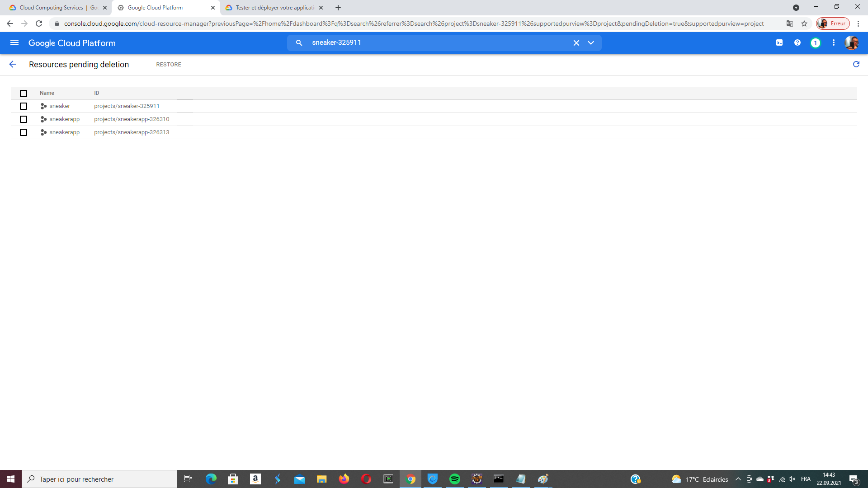Click the sneaker-325911 project ID link
The width and height of the screenshot is (868, 488).
pos(127,105)
